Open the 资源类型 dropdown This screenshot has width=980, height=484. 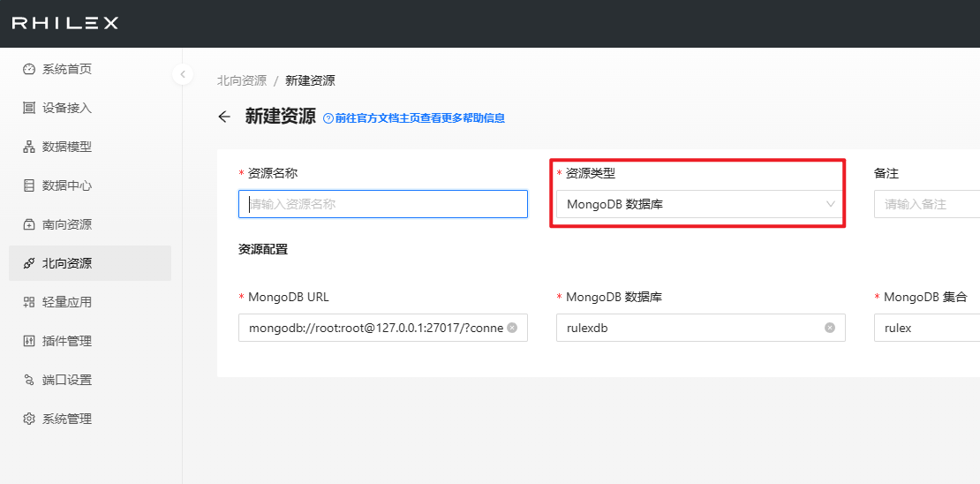pyautogui.click(x=701, y=204)
